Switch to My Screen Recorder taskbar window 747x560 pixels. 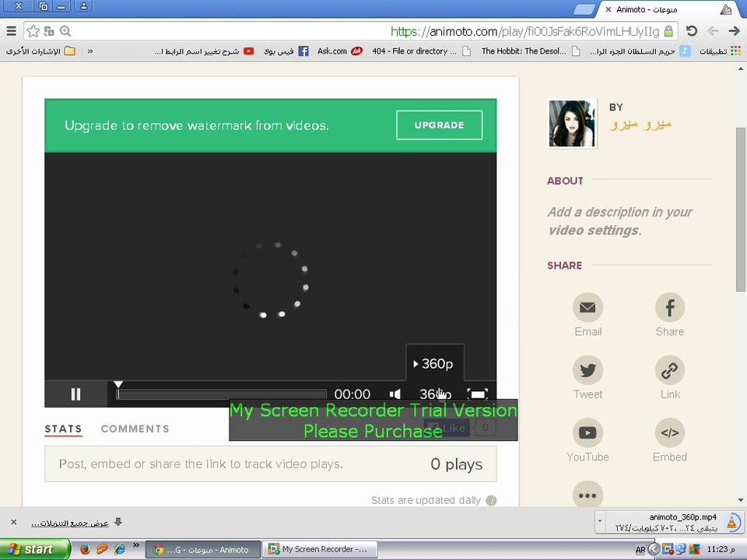[x=321, y=550]
